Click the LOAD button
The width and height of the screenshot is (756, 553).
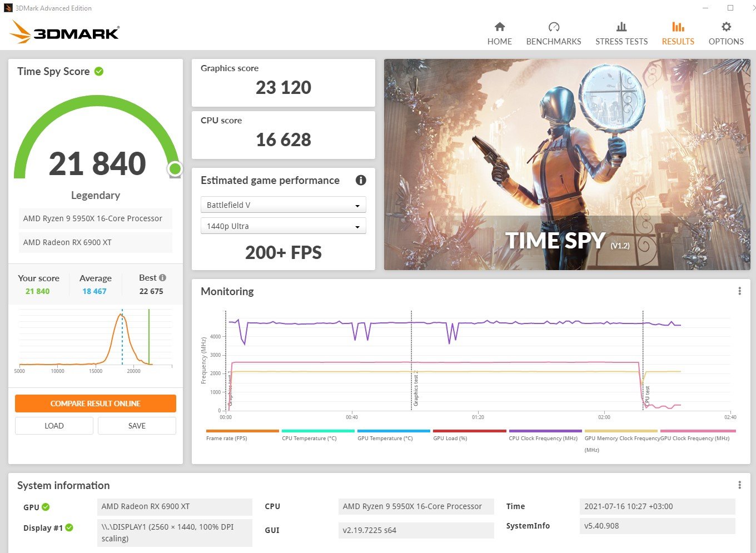click(x=54, y=426)
